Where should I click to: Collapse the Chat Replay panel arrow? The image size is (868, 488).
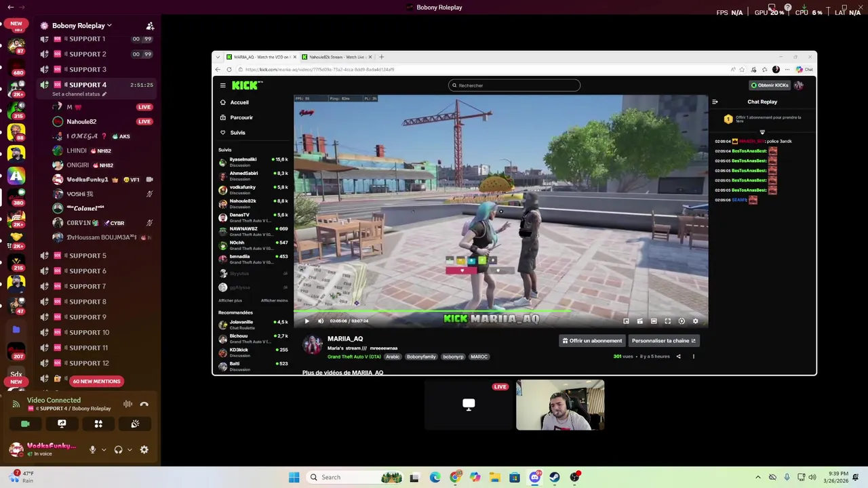[715, 102]
